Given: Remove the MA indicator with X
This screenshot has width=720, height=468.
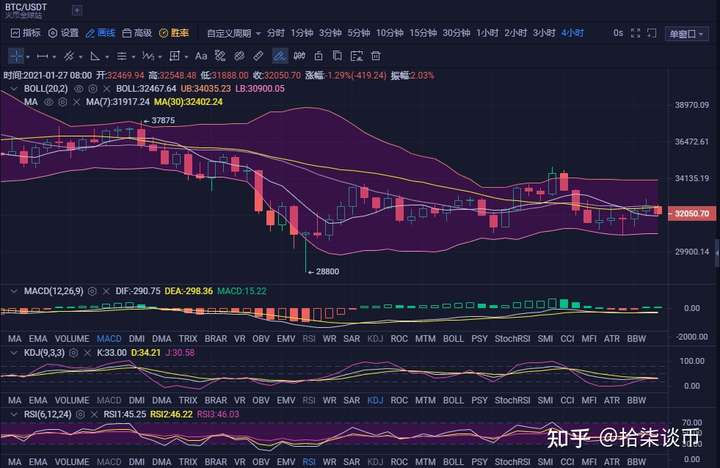Looking at the screenshot, I should (76, 102).
